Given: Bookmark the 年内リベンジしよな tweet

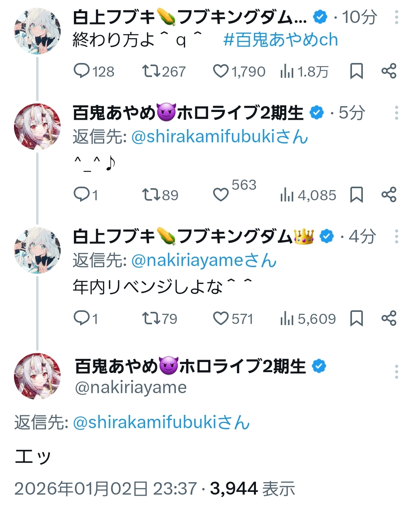Looking at the screenshot, I should [356, 318].
